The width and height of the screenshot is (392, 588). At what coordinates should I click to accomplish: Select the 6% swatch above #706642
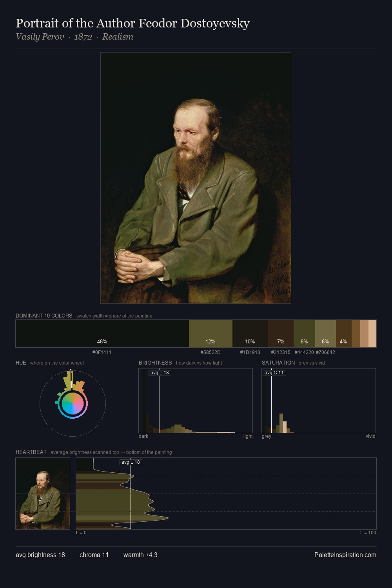(x=325, y=334)
